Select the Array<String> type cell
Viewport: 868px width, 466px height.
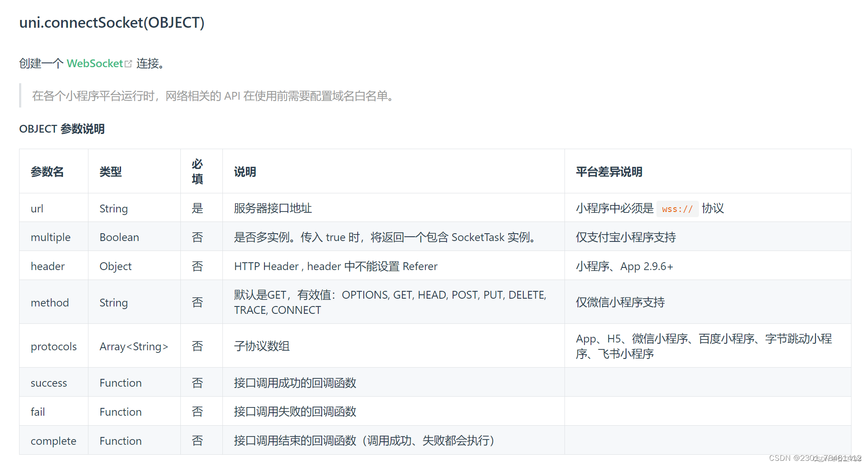134,346
